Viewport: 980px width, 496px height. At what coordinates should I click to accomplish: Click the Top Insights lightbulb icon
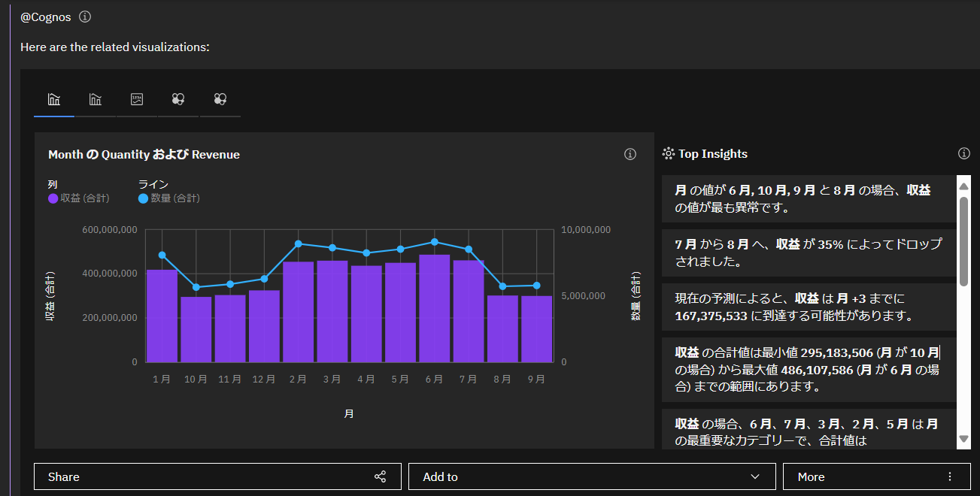[x=668, y=153]
